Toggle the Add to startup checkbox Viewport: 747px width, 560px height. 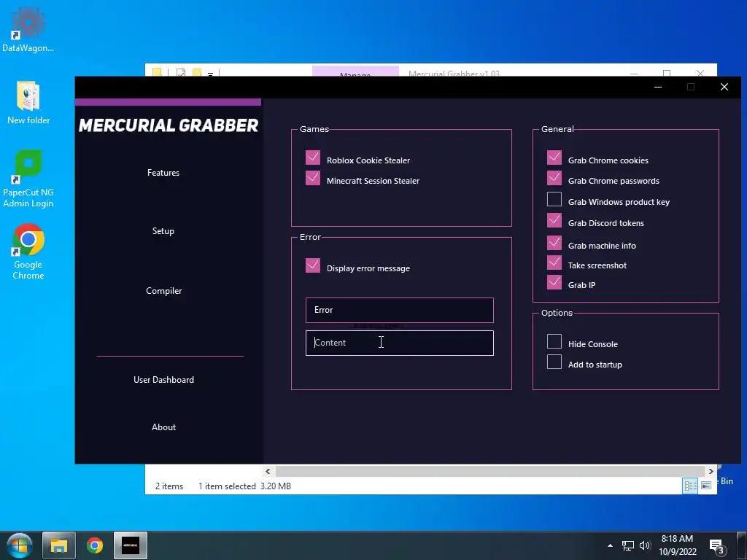coord(554,362)
